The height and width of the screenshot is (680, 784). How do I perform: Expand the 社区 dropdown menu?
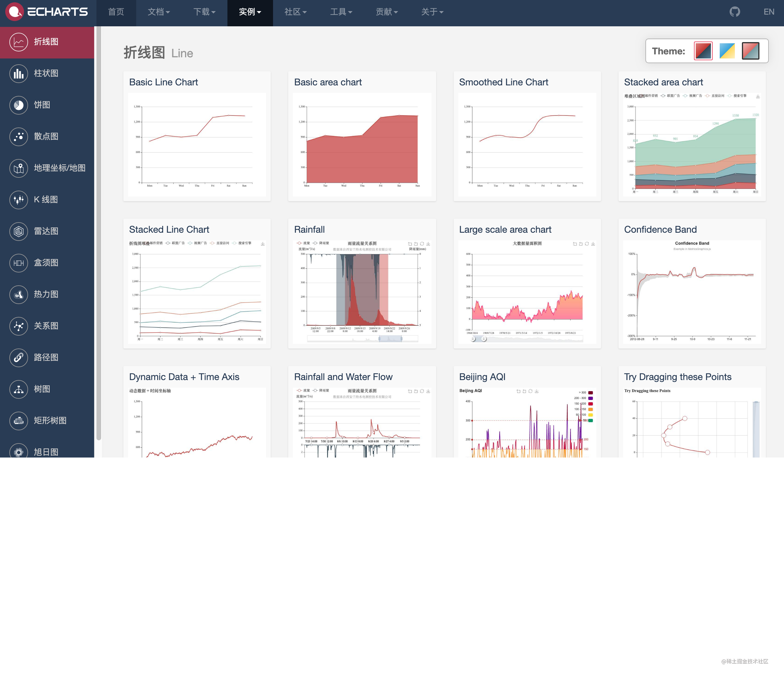(x=296, y=12)
